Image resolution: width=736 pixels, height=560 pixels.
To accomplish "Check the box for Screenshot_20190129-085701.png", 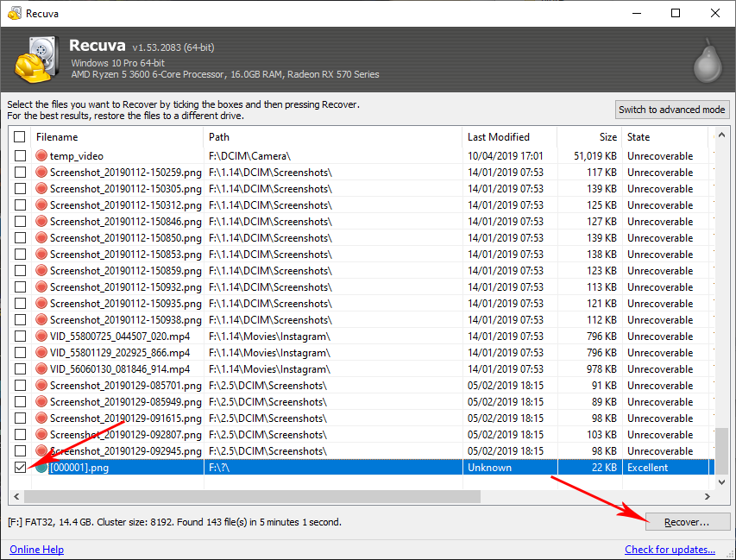I will tap(20, 386).
